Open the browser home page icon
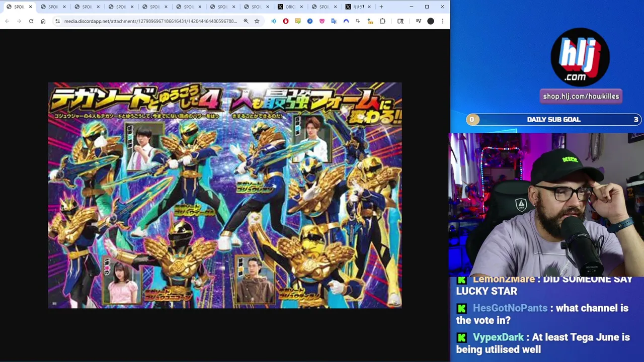This screenshot has height=362, width=644. [43, 21]
